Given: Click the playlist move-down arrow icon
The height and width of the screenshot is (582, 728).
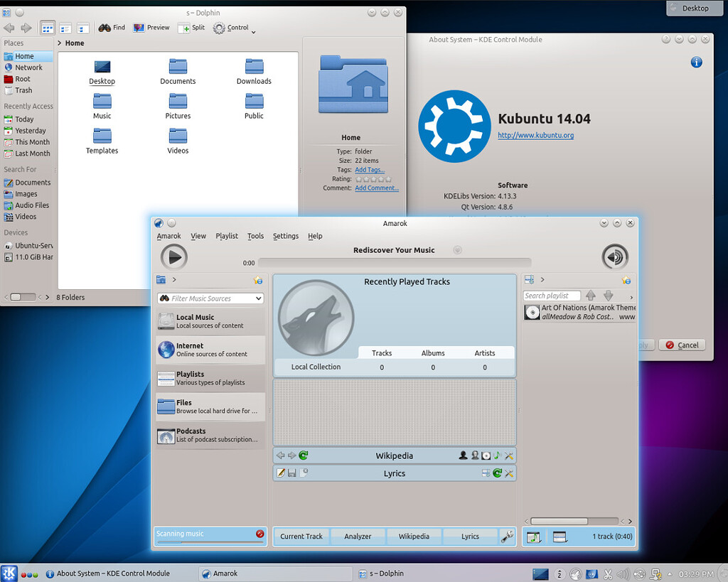Looking at the screenshot, I should (x=609, y=295).
